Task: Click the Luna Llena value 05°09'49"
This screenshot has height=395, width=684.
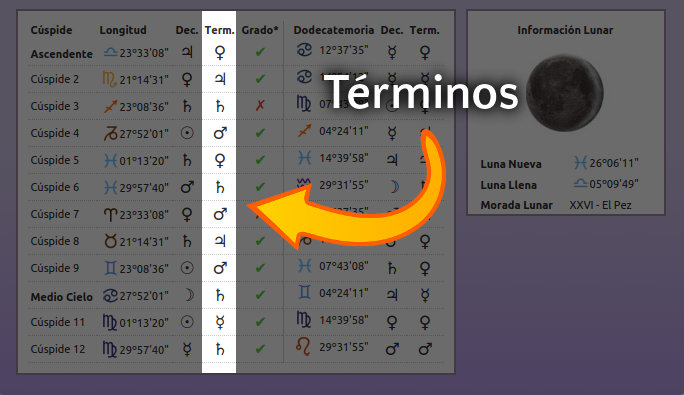Action: click(x=614, y=184)
